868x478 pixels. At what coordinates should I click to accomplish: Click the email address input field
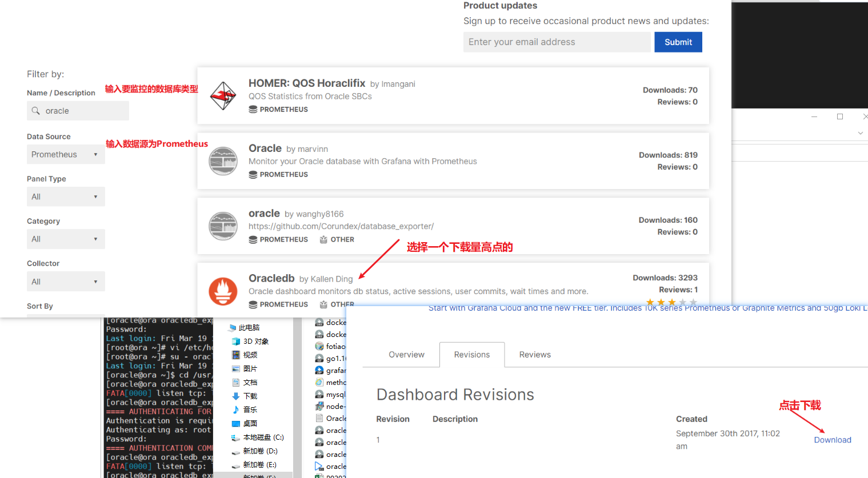tap(557, 42)
